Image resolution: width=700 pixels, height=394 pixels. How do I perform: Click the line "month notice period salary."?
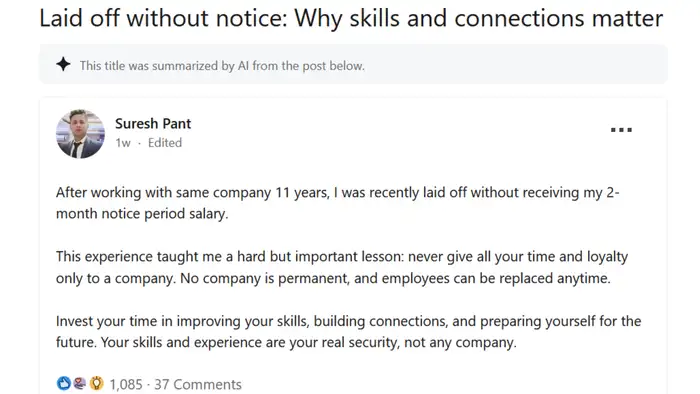point(142,214)
